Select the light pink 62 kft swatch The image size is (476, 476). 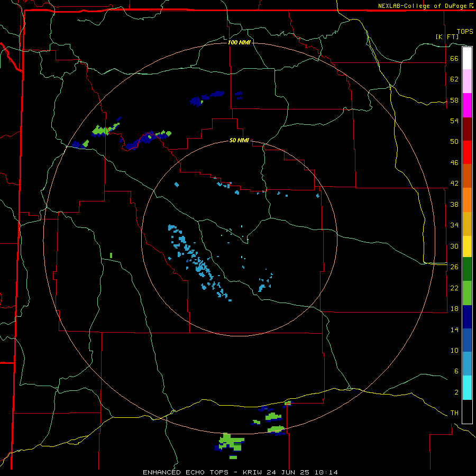(467, 81)
